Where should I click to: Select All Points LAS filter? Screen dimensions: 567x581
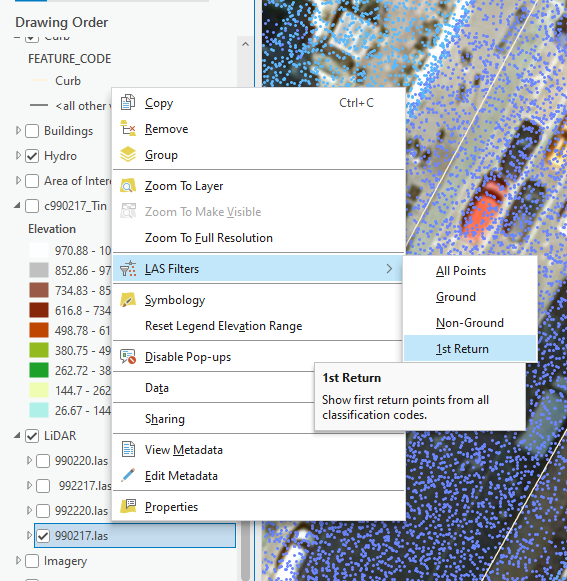[x=470, y=271]
